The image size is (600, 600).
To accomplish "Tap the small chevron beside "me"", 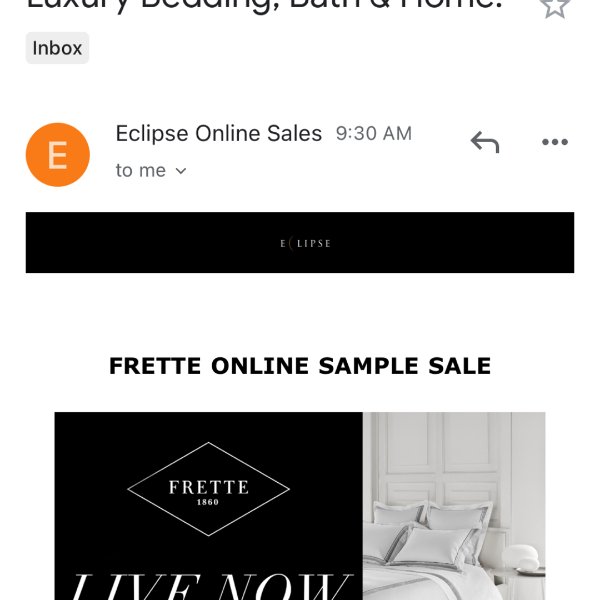I will pyautogui.click(x=181, y=171).
